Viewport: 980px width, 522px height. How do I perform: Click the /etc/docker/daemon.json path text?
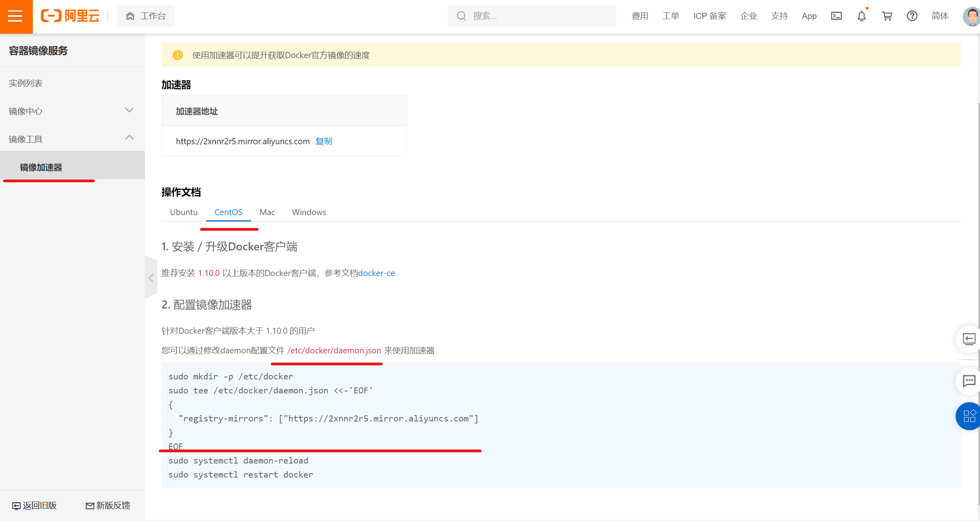(334, 350)
